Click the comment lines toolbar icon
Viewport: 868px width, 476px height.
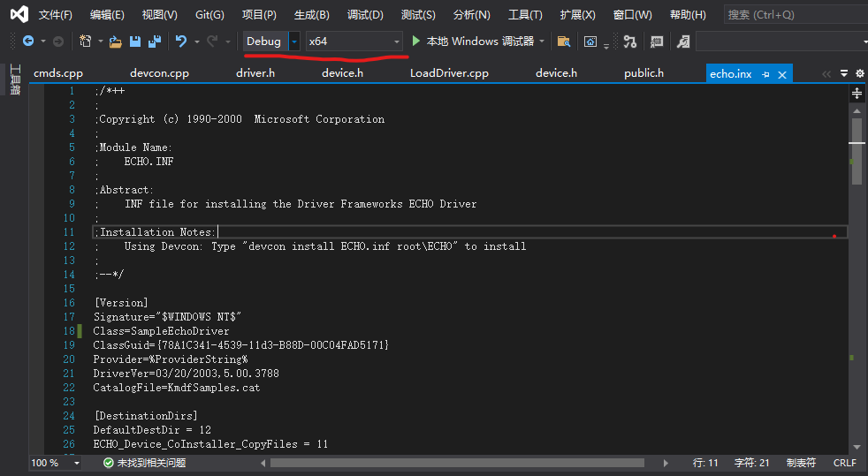pos(657,42)
